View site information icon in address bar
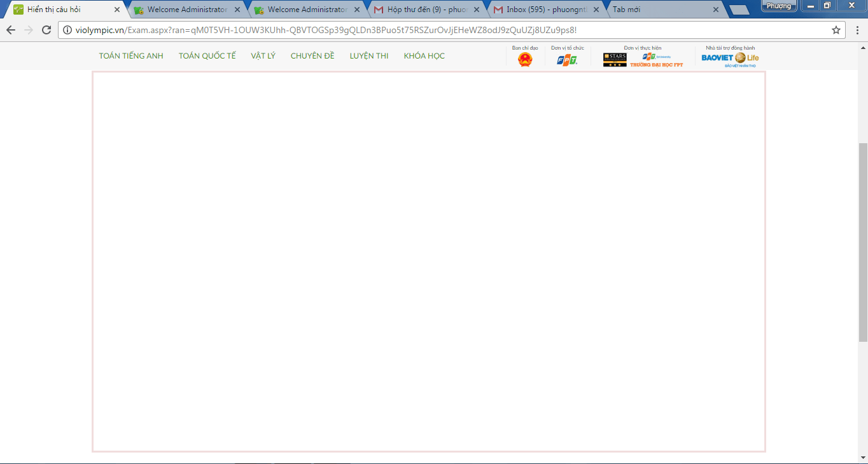 (x=67, y=30)
